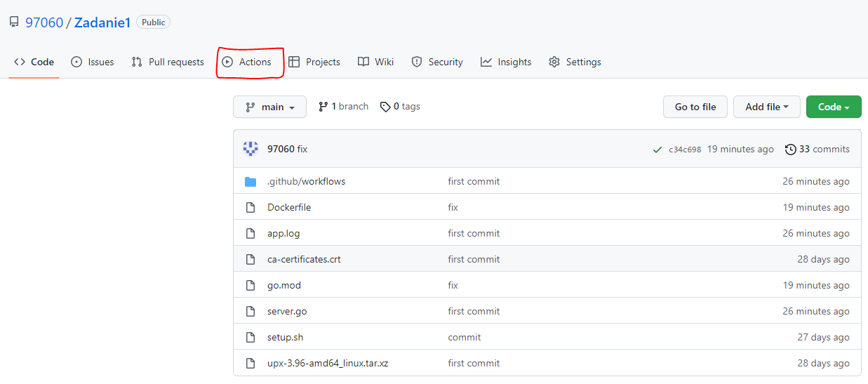
Task: Click the Dockerfile file icon
Action: (251, 208)
